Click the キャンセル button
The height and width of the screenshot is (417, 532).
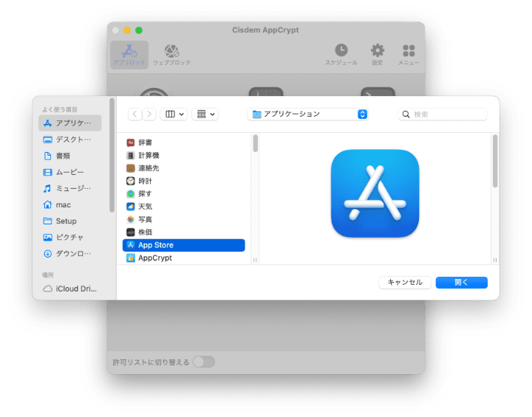(x=405, y=283)
